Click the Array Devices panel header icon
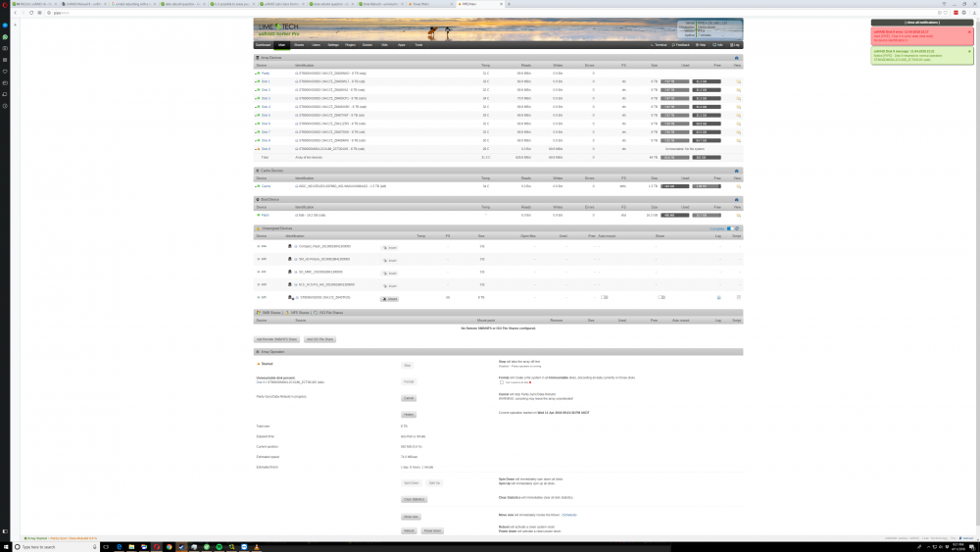 (736, 58)
